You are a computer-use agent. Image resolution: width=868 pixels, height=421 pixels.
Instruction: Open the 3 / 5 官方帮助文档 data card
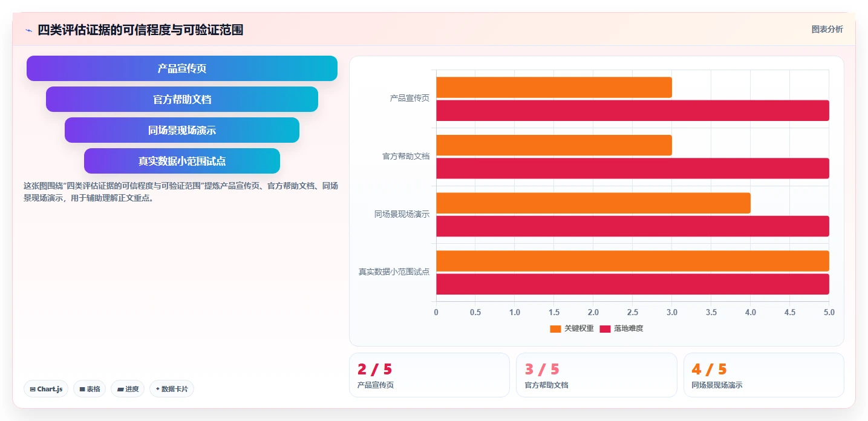pos(596,375)
